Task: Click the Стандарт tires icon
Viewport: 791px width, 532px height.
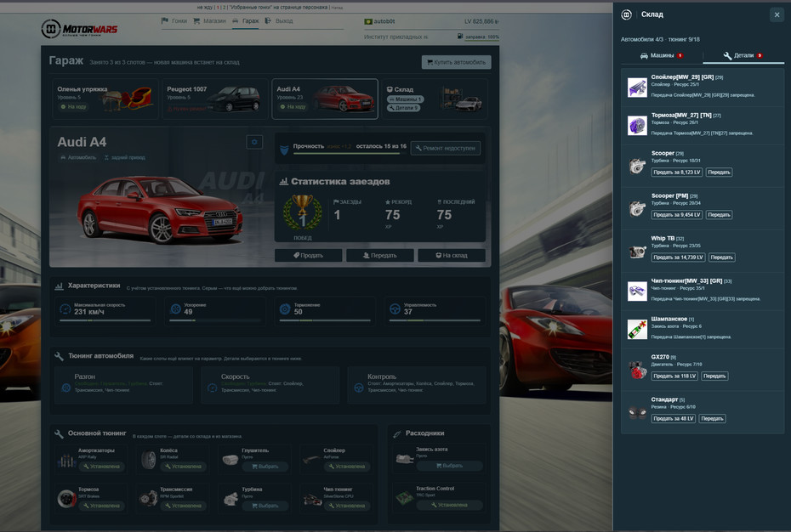Action: (637, 412)
